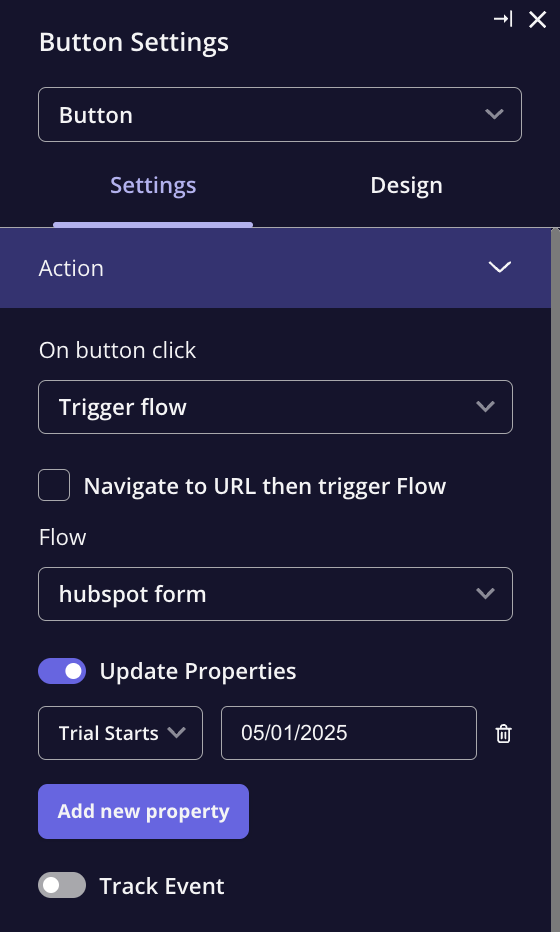Viewport: 560px width, 932px height.
Task: Check Navigate to URL then trigger Flow
Action: [54, 485]
